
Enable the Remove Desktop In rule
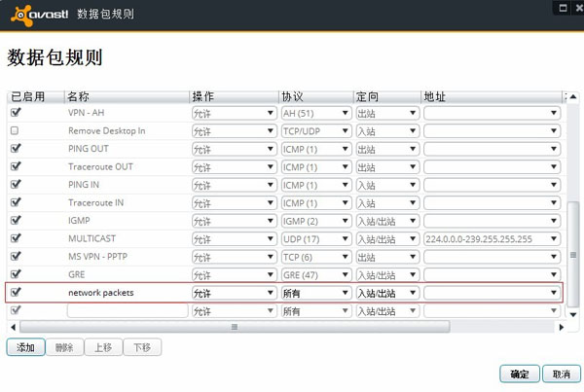tap(15, 130)
